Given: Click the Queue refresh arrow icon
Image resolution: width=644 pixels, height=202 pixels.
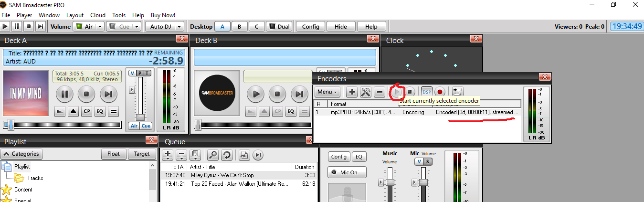Looking at the screenshot, I should coord(226,155).
